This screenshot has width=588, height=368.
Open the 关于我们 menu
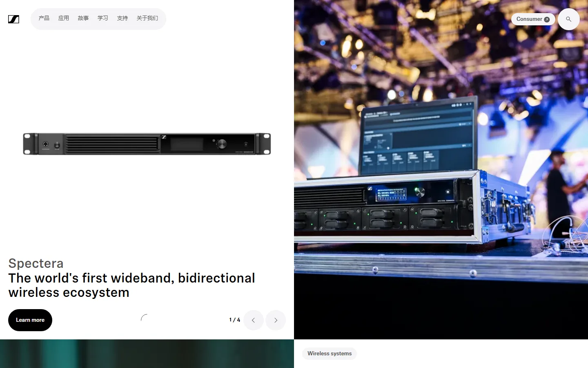coord(147,18)
